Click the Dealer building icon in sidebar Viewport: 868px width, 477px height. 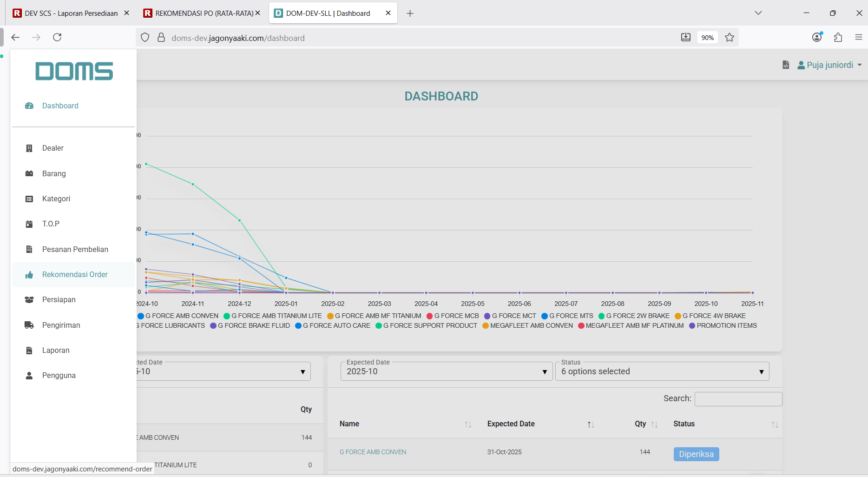pos(29,148)
